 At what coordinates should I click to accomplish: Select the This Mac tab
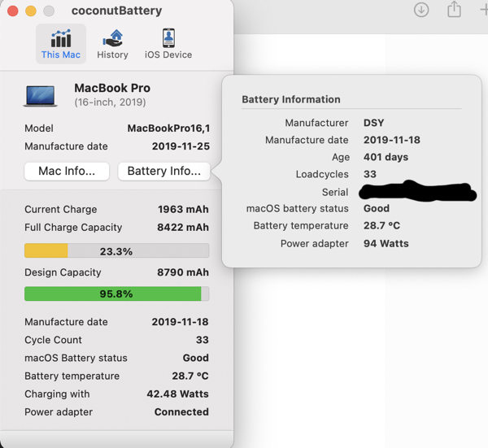click(61, 44)
